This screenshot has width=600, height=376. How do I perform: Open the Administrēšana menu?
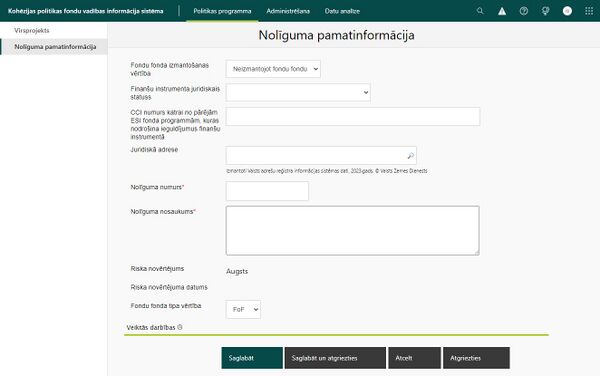click(x=288, y=11)
